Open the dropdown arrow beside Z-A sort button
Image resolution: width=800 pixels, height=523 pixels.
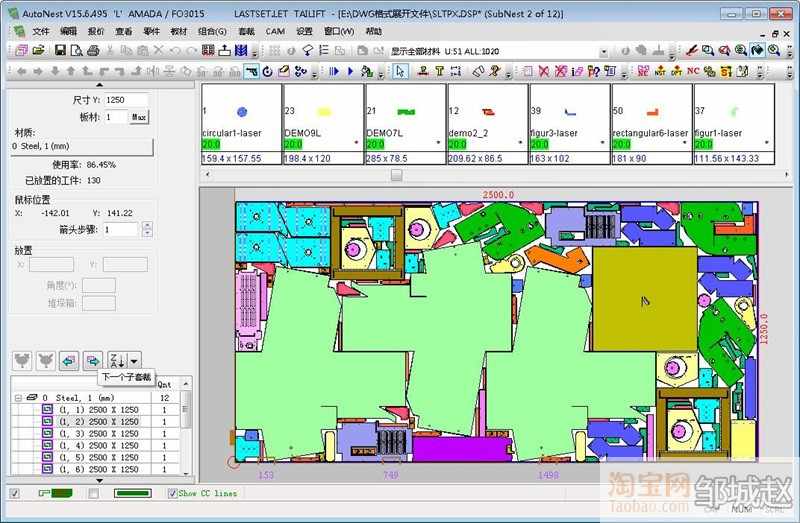[134, 361]
